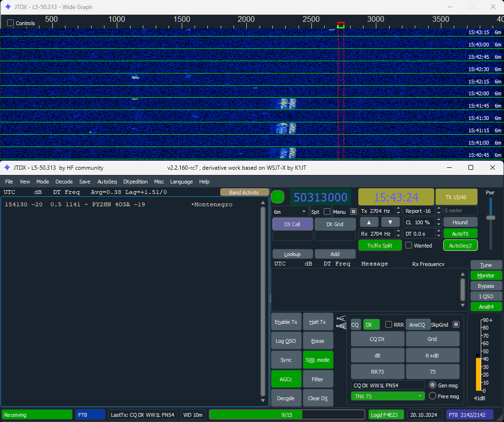This screenshot has height=422, width=504.
Task: Click the Pwr slider handle
Action: pos(491,218)
